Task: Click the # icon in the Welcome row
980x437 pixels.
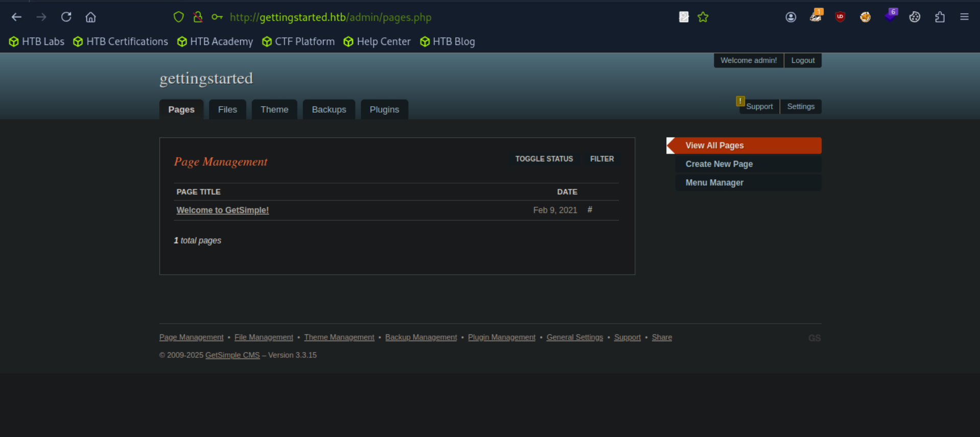Action: coord(590,210)
